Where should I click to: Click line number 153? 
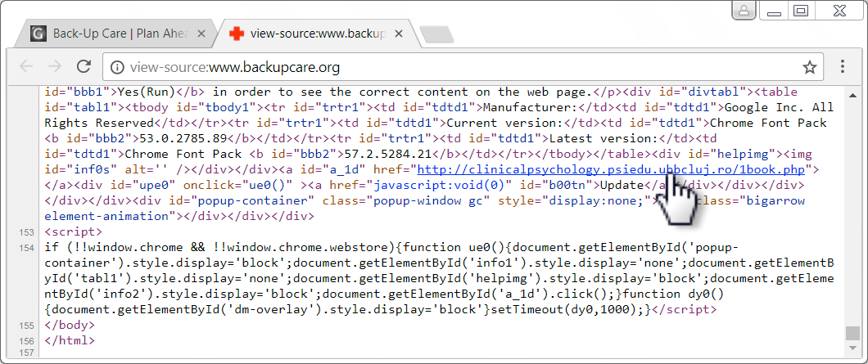click(26, 232)
